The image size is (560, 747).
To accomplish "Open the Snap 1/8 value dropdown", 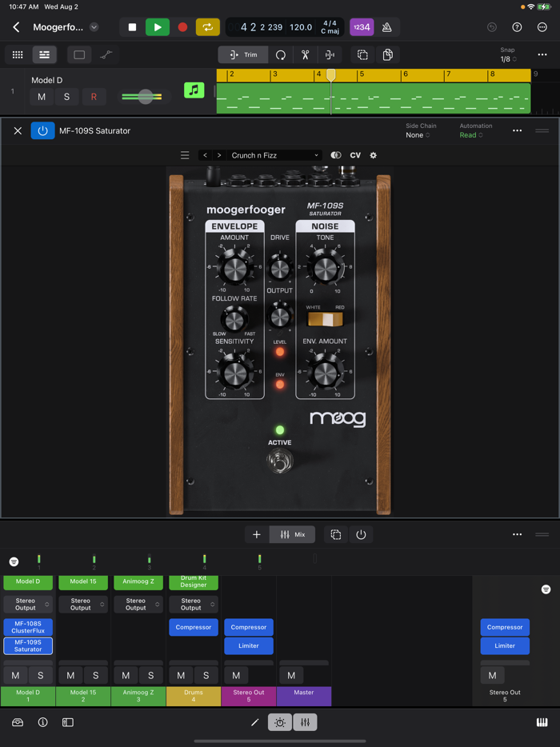I will 508,59.
